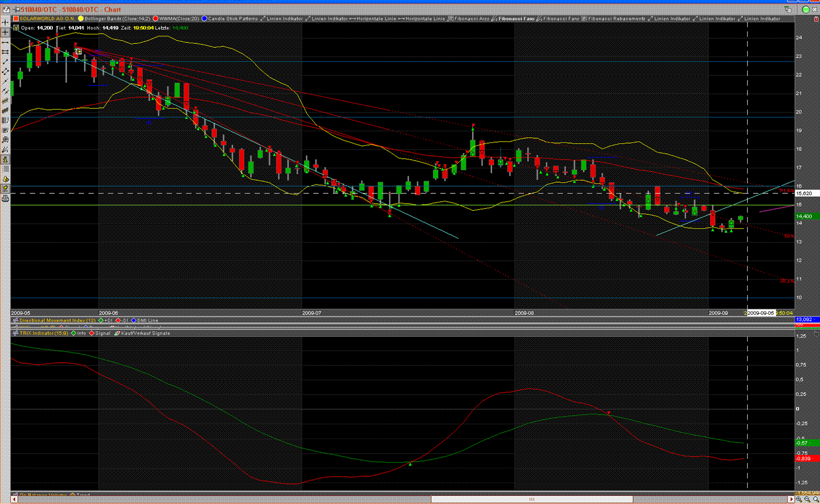The height and width of the screenshot is (504, 820).
Task: Click the 15,620 price marker on axis
Action: (x=807, y=193)
